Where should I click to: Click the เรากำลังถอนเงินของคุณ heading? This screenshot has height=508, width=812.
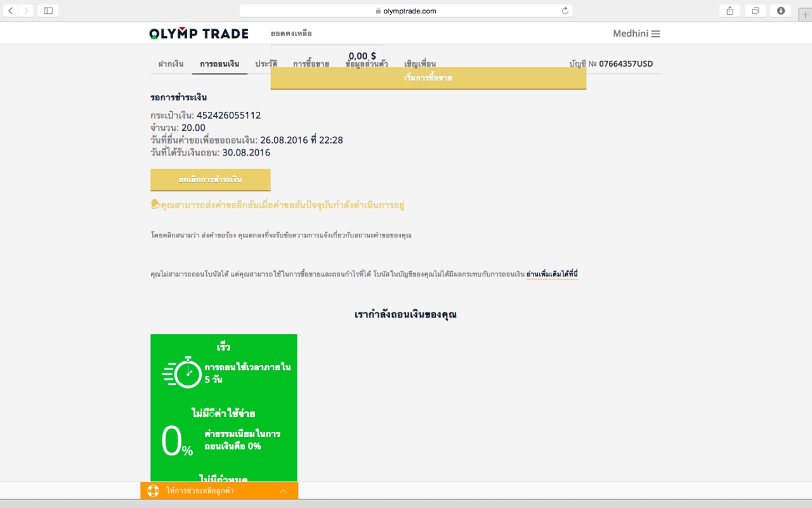405,315
